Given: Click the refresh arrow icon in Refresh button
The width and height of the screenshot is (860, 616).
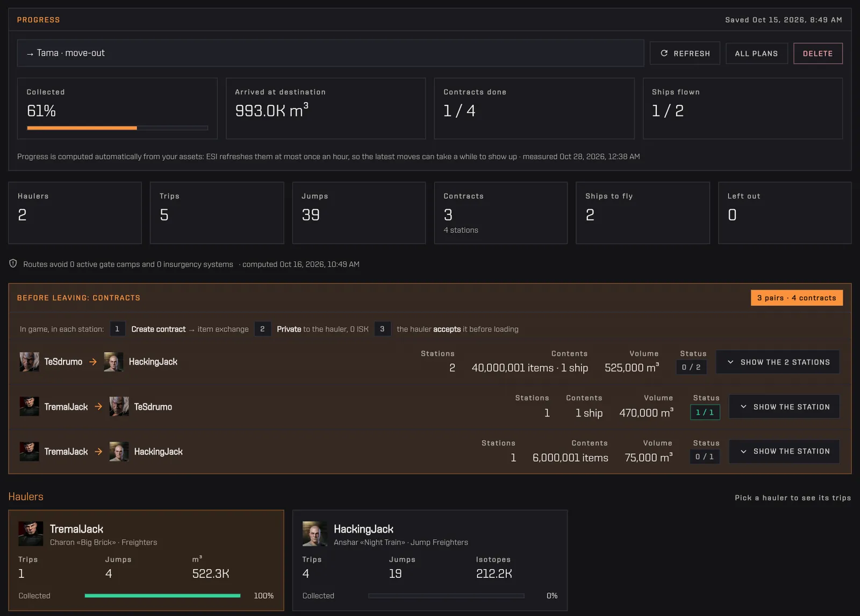Looking at the screenshot, I should (x=664, y=53).
